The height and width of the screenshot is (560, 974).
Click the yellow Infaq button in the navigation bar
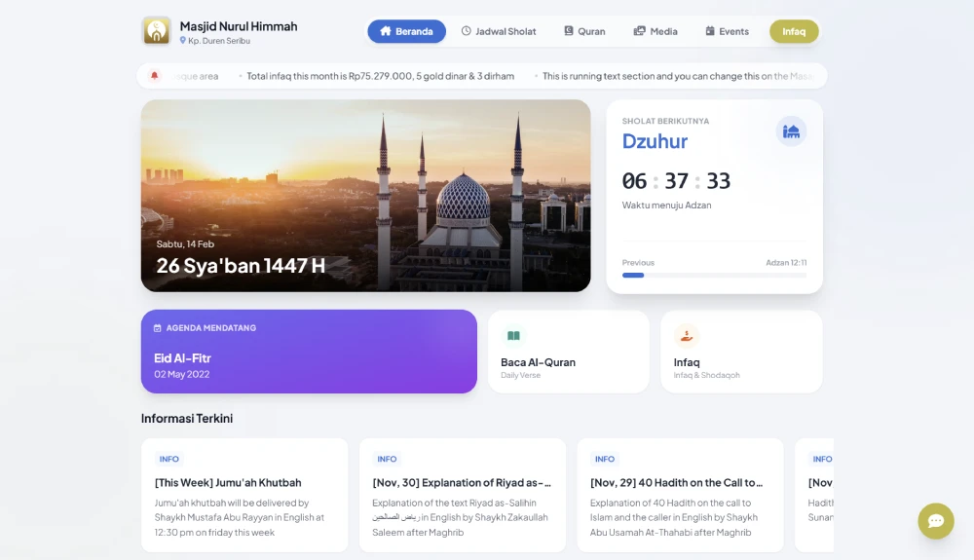click(794, 31)
